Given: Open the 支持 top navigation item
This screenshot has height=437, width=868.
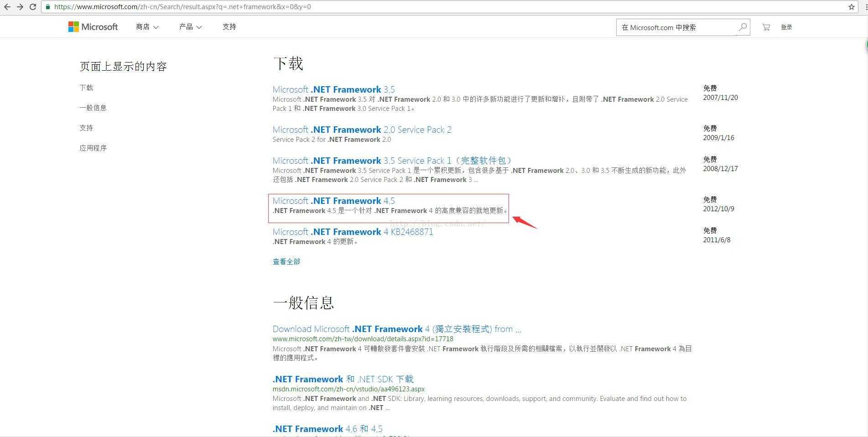Looking at the screenshot, I should [x=229, y=27].
